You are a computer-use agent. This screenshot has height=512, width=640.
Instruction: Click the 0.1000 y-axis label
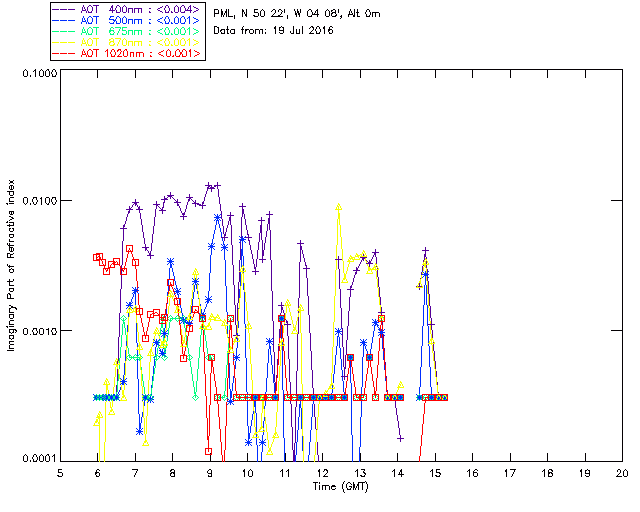coord(40,73)
